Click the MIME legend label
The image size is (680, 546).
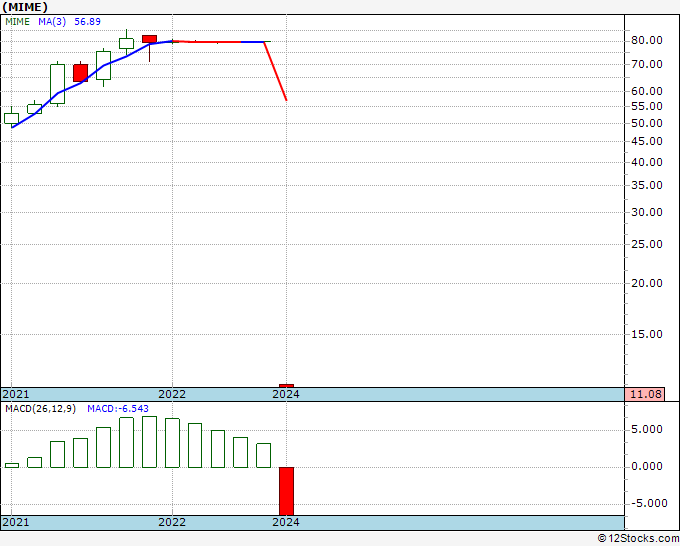(17, 22)
